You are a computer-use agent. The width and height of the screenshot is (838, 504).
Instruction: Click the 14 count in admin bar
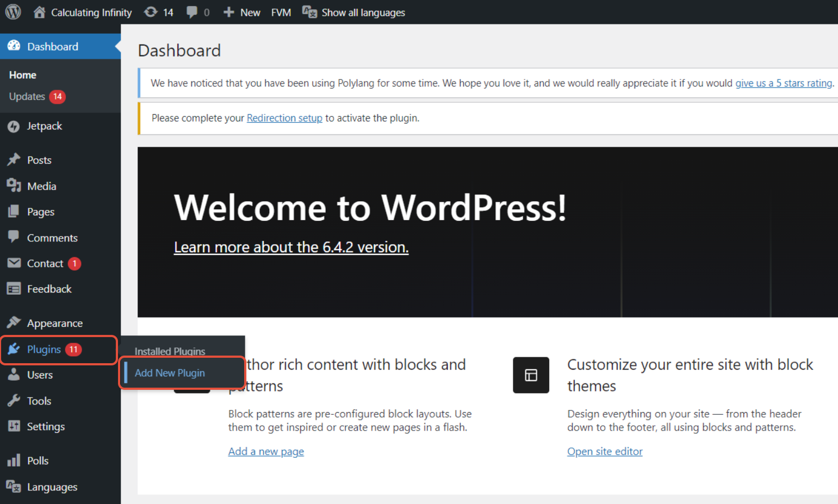[x=168, y=13]
